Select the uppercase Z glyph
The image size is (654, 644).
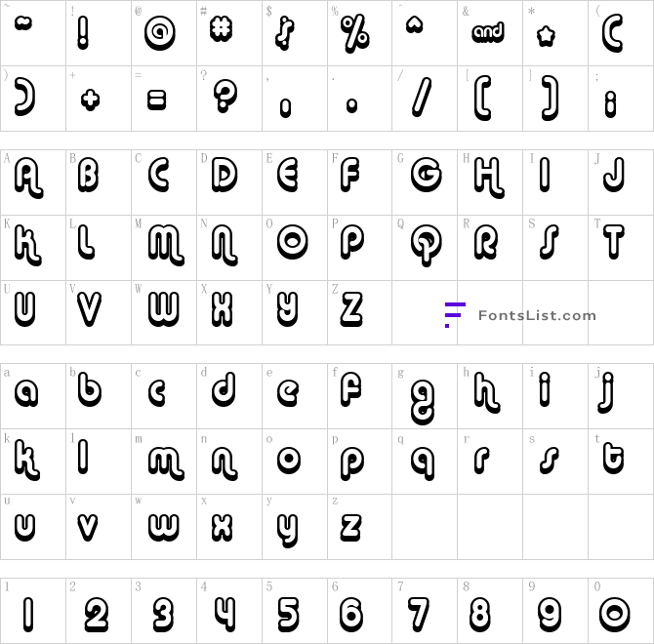[x=351, y=309]
